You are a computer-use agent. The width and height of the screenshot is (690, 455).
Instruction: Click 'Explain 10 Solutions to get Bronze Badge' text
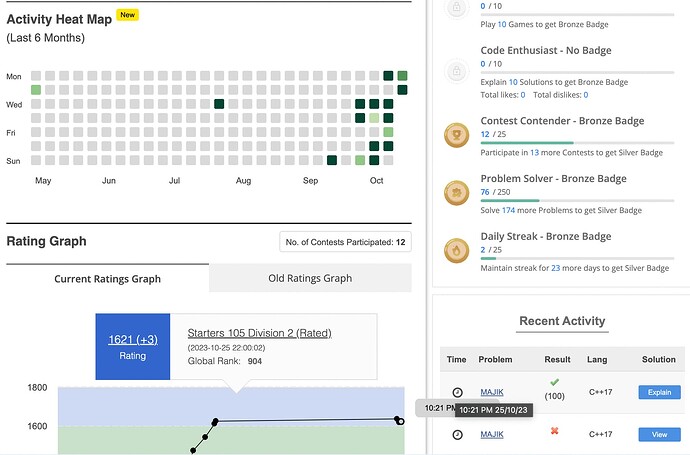click(x=554, y=82)
